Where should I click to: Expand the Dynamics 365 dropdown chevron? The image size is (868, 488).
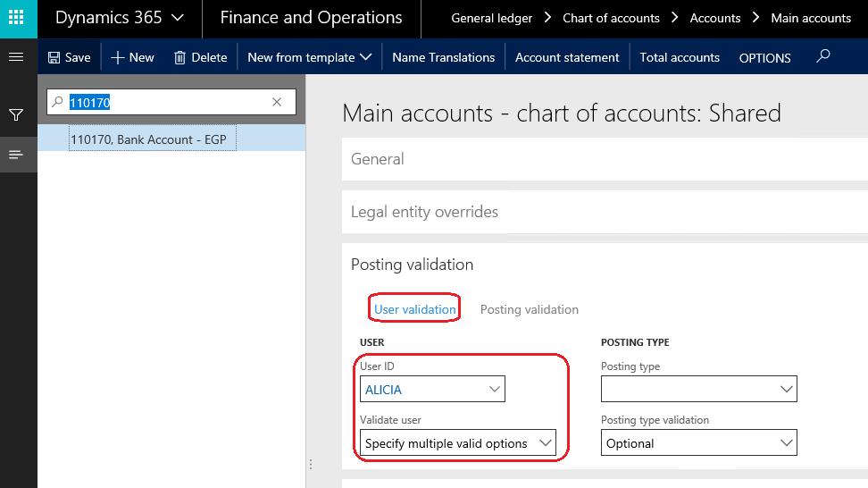178,18
